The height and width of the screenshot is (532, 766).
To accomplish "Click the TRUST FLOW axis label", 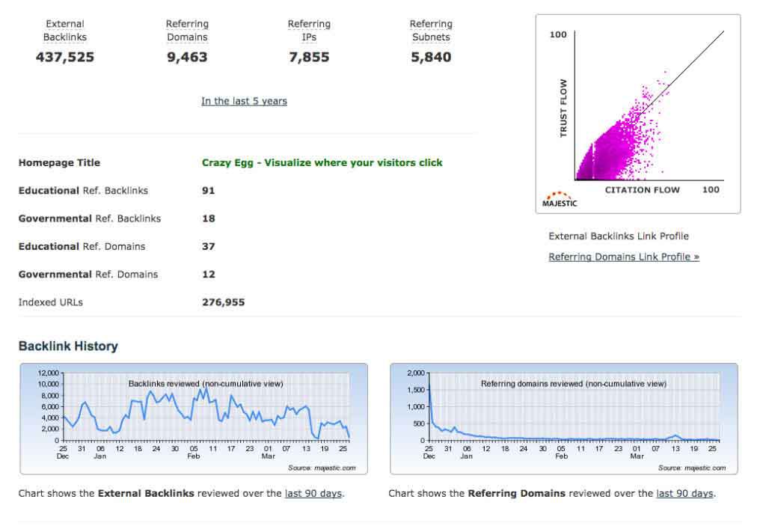I will [563, 108].
